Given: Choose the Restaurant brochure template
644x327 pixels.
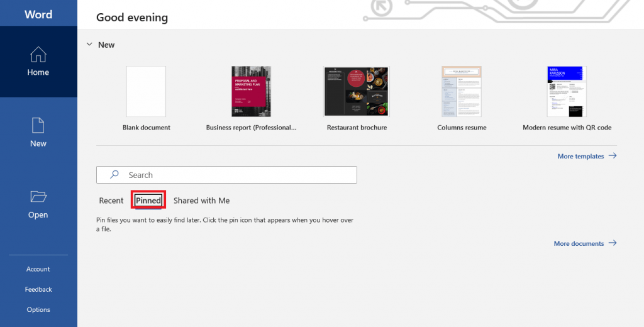Looking at the screenshot, I should (357, 92).
